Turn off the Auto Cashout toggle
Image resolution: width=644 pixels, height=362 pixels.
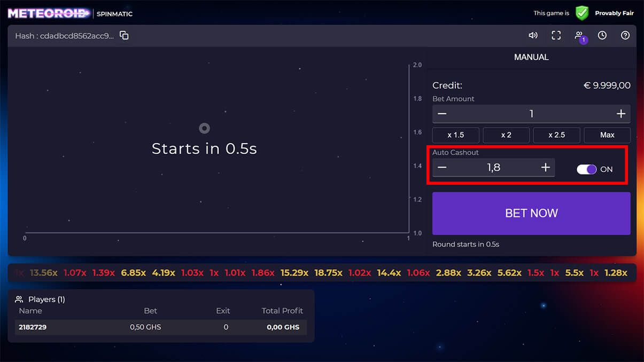[x=586, y=169]
